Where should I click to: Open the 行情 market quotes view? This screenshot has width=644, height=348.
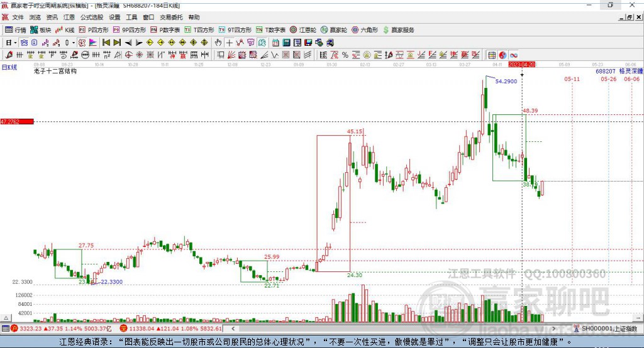(16, 30)
